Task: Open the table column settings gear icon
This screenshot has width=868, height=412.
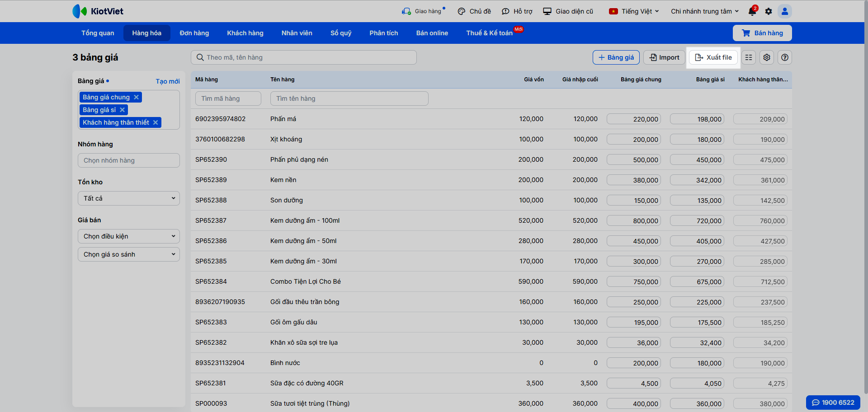Action: click(767, 57)
